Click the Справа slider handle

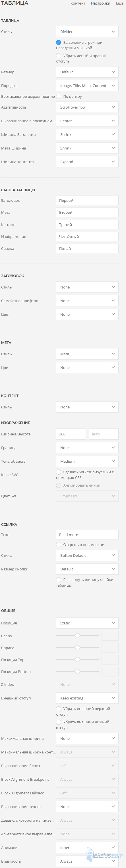(x=77, y=648)
